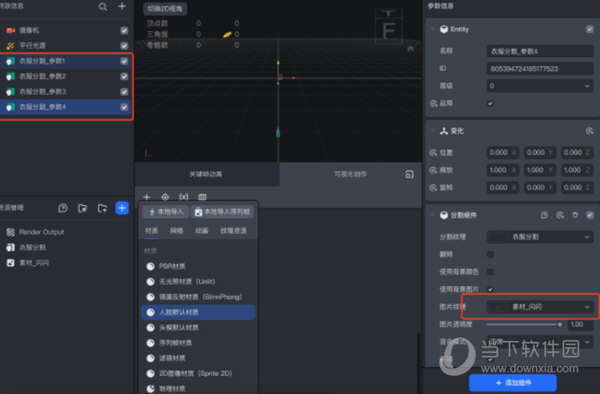600x394 pixels.
Task: Switch to the 材质 materials tab
Action: coord(152,231)
